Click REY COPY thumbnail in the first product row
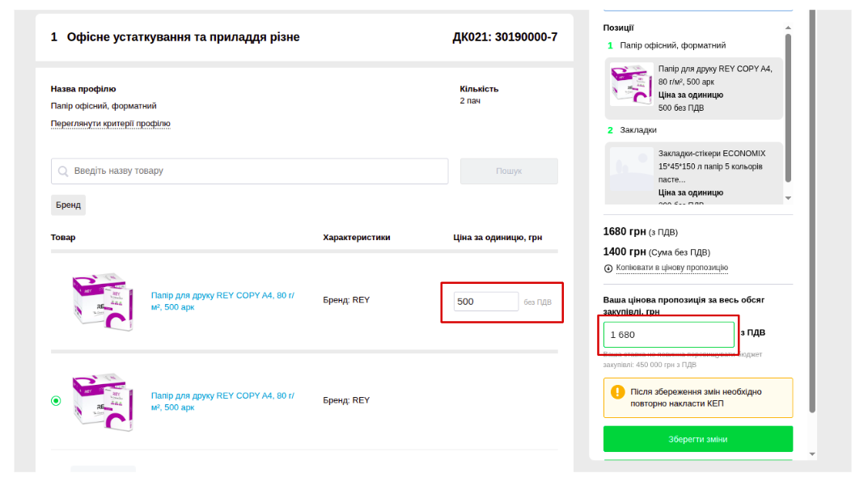This screenshot has height=490, width=868. (102, 301)
